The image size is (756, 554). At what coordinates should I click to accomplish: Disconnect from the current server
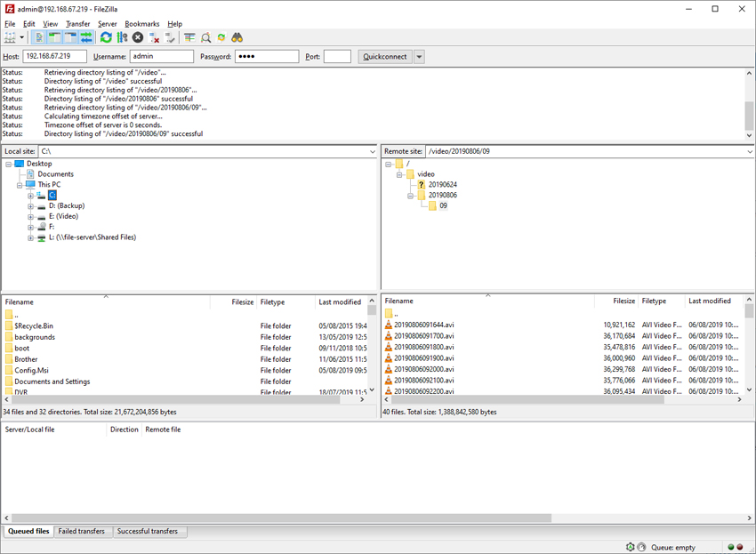coord(154,37)
